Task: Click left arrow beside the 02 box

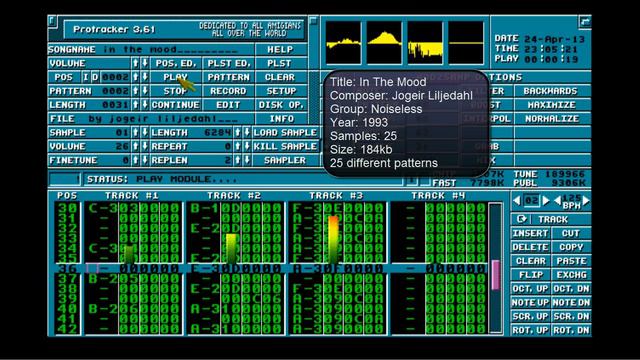Action: pyautogui.click(x=517, y=200)
